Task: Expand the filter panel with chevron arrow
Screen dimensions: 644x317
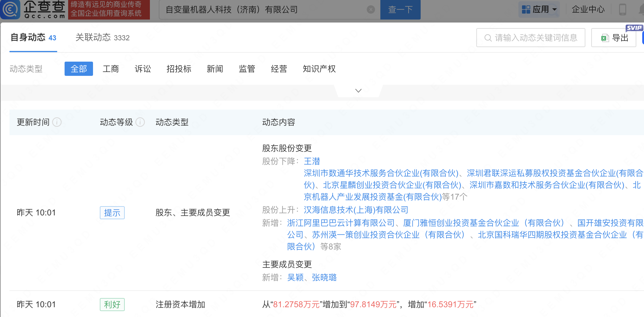Action: point(358,91)
